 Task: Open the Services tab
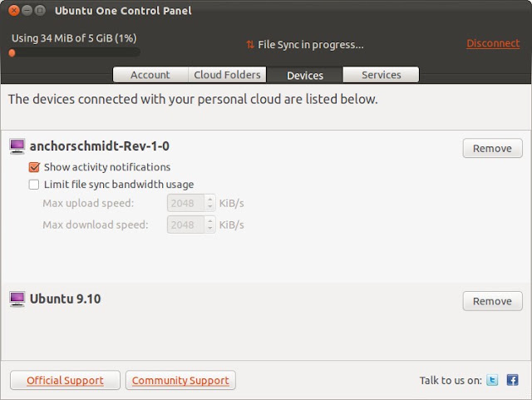[x=381, y=75]
